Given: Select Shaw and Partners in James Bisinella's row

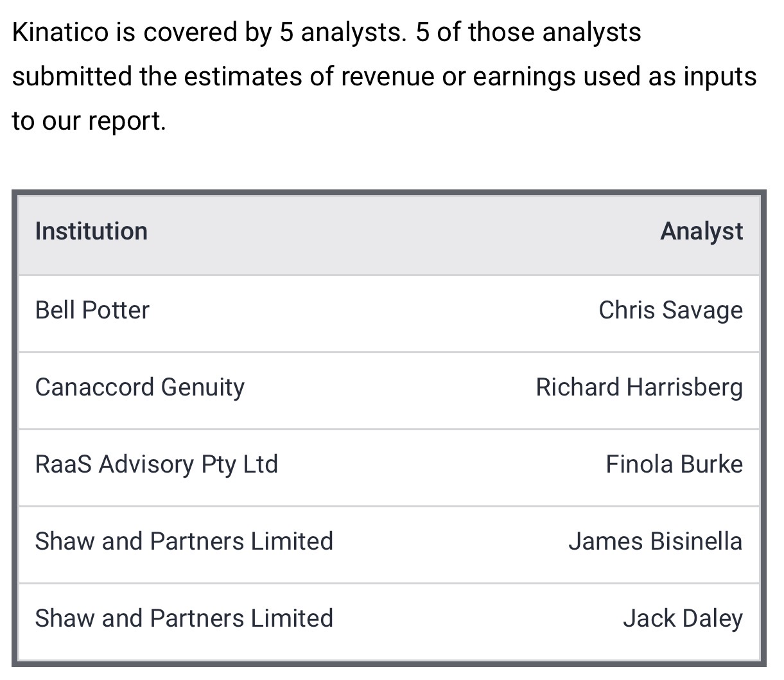Looking at the screenshot, I should click(x=184, y=541).
